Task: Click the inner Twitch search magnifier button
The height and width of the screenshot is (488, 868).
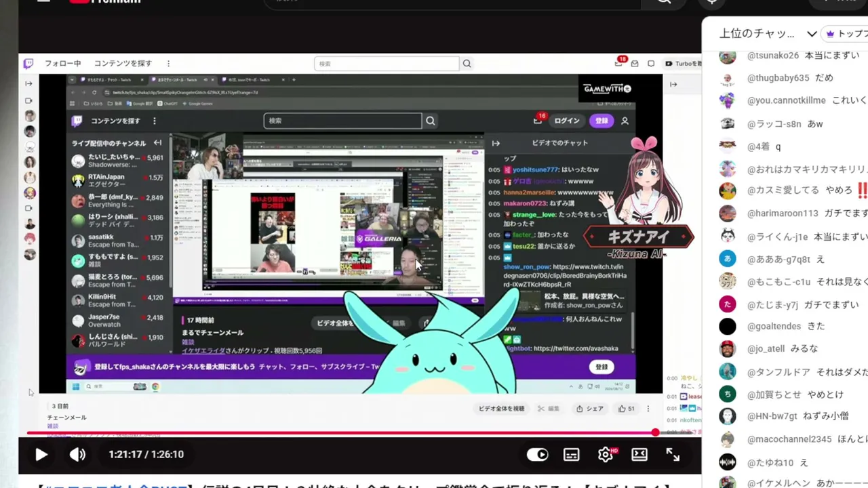Action: (430, 121)
